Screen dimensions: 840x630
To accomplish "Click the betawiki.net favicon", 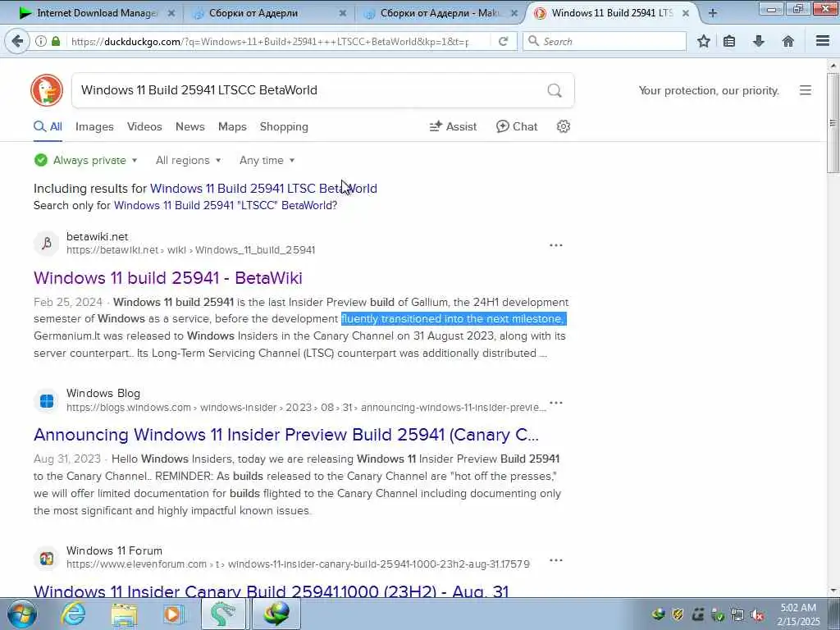I will [x=47, y=243].
